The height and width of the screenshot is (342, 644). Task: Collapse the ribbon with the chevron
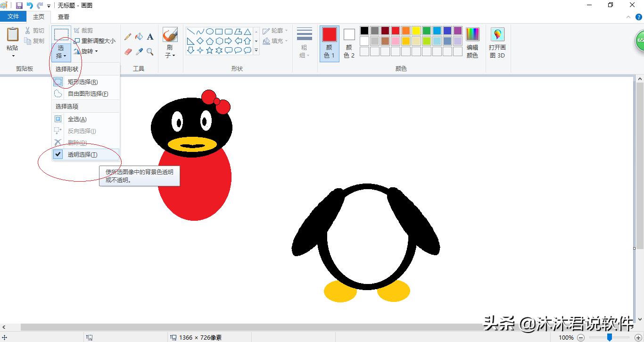pos(628,17)
